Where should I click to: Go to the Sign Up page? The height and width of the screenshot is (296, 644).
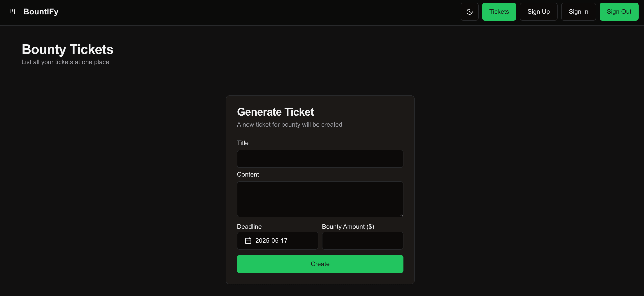538,12
